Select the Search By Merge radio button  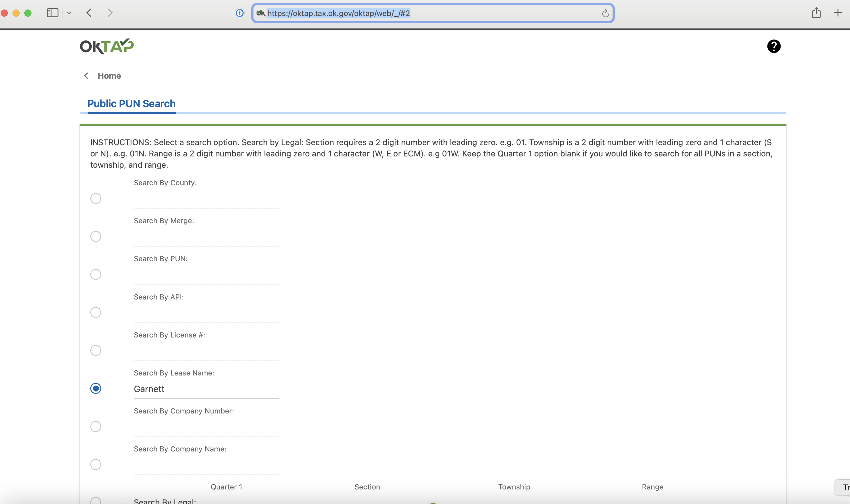(96, 236)
